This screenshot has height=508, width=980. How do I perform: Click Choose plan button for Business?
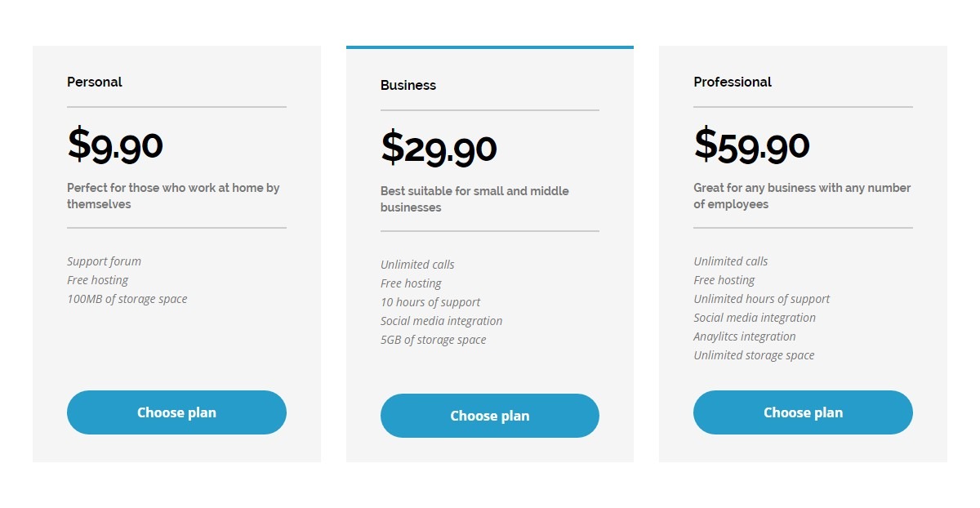click(490, 416)
